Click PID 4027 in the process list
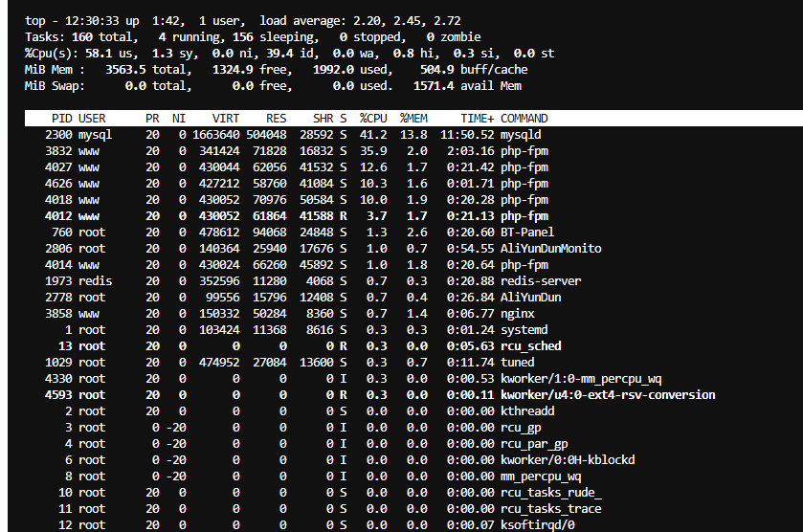This screenshot has height=532, width=803. tap(58, 167)
